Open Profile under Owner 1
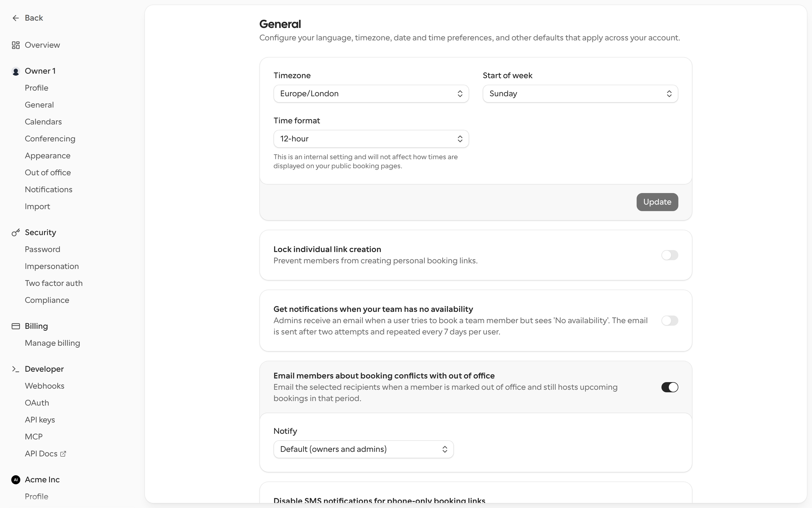This screenshot has height=508, width=812. [37, 88]
